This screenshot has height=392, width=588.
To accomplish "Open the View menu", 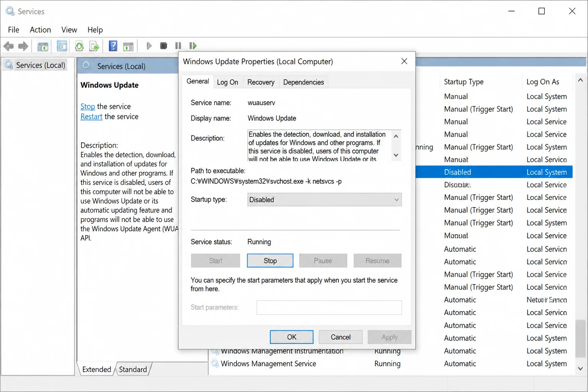I will [x=69, y=29].
